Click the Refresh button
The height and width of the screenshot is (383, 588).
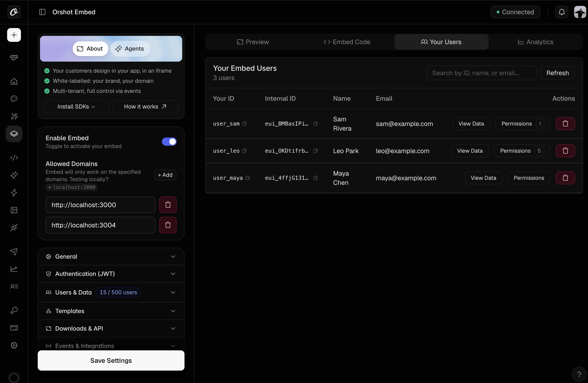coord(557,73)
